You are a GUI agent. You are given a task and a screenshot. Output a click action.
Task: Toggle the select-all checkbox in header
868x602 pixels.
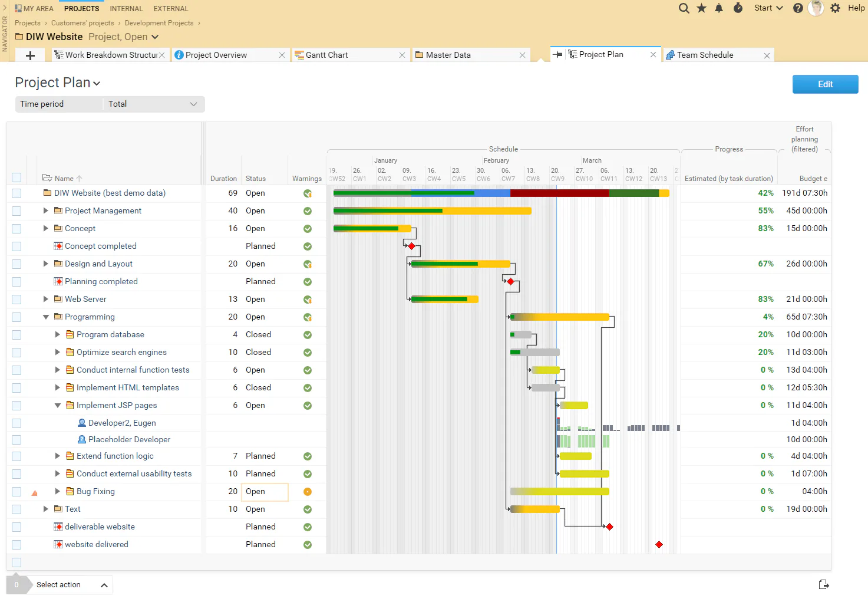[x=16, y=177]
